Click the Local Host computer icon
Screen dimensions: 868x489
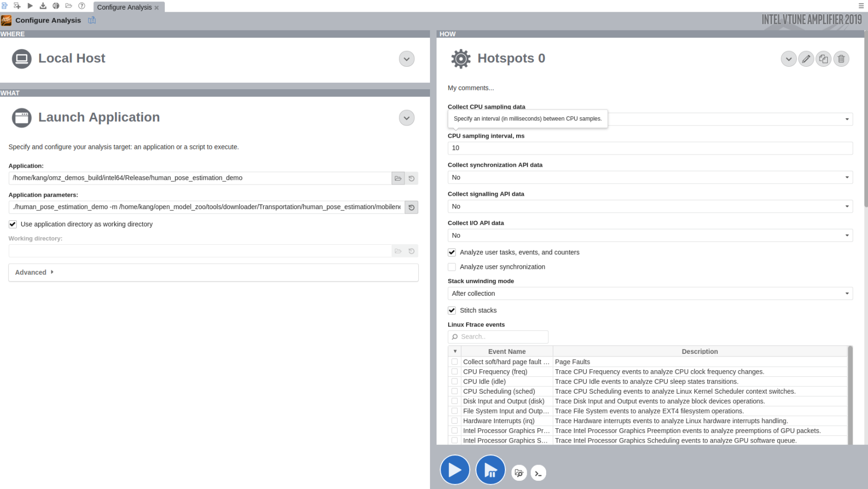[21, 59]
